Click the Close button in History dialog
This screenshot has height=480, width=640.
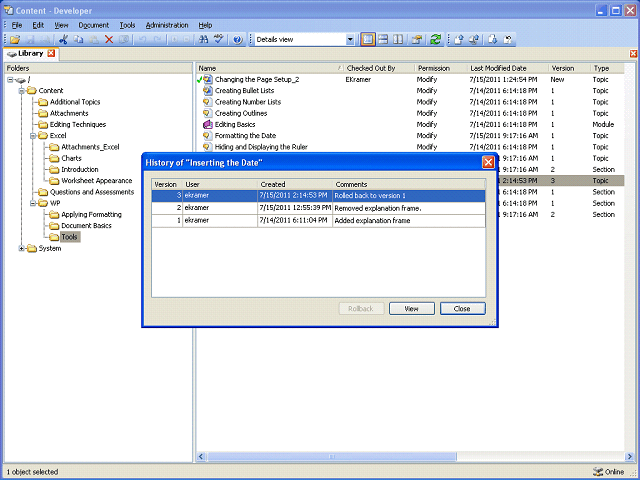(462, 309)
